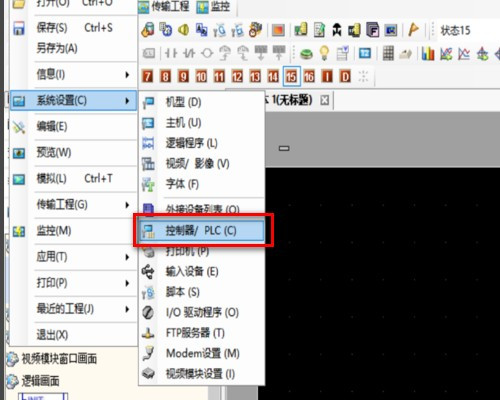Toggle state I button on toolbar
Viewport: 500px width, 400px height.
click(327, 77)
